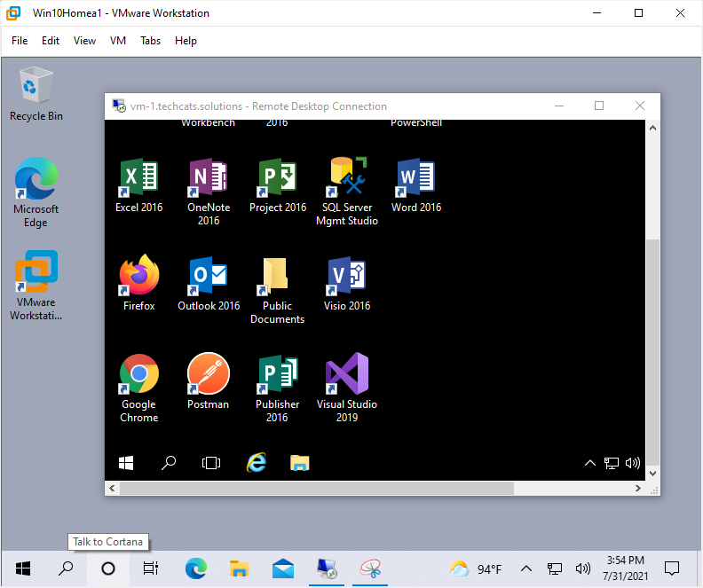Open the Mail app in the taskbar
This screenshot has width=703, height=588.
point(283,568)
